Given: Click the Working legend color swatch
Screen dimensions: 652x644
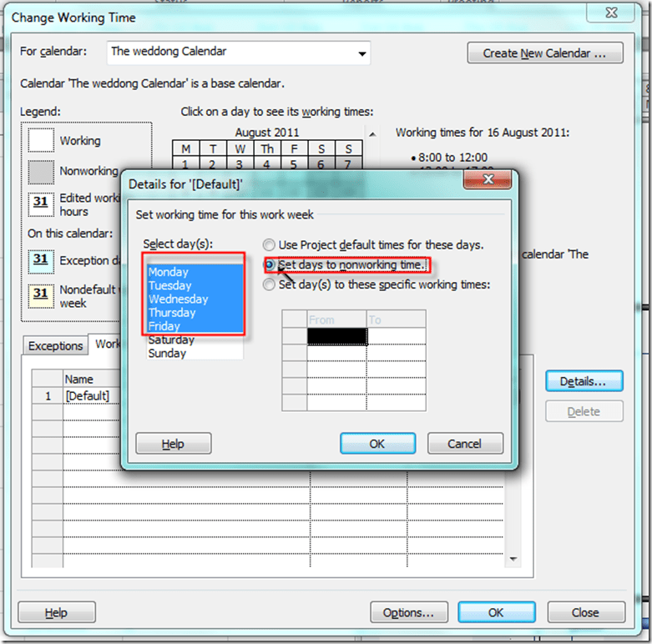Looking at the screenshot, I should point(41,140).
